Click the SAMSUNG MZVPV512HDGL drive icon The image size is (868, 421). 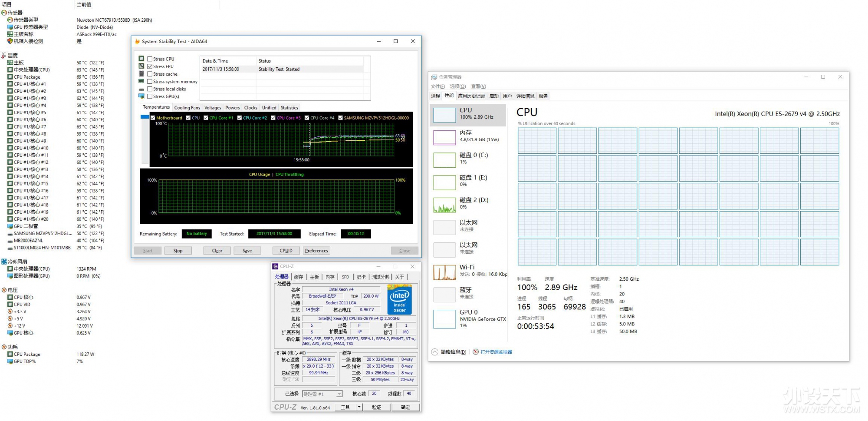tap(10, 234)
